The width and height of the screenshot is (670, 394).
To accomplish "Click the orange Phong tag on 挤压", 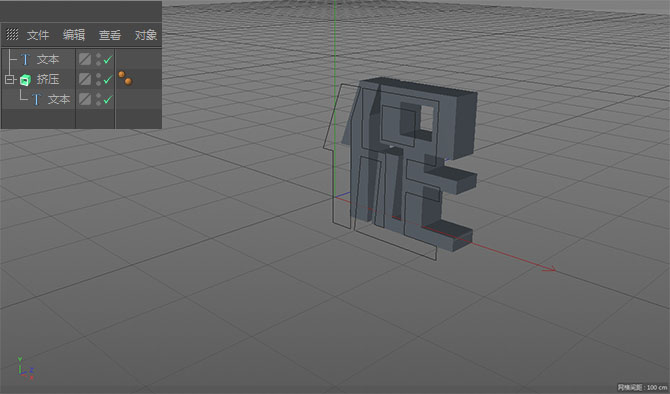I will [x=125, y=78].
